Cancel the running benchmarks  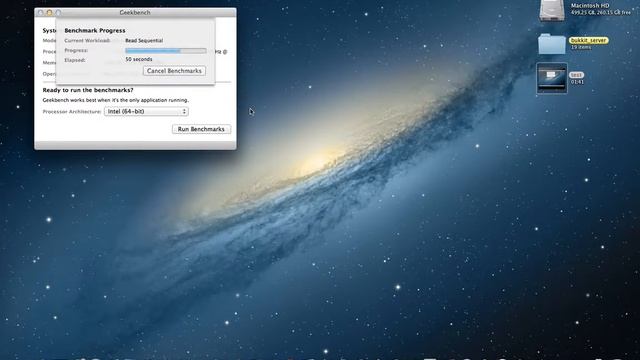174,71
